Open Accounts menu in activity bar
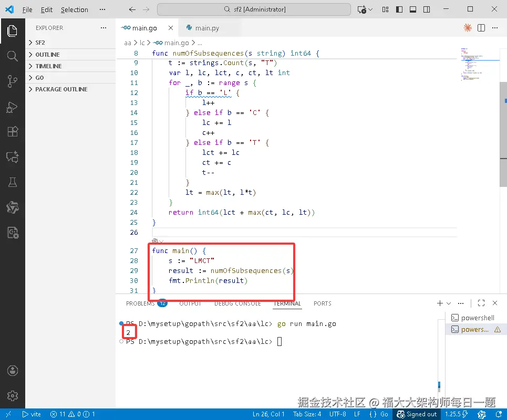Viewport: 507px width, 420px height. click(x=12, y=371)
